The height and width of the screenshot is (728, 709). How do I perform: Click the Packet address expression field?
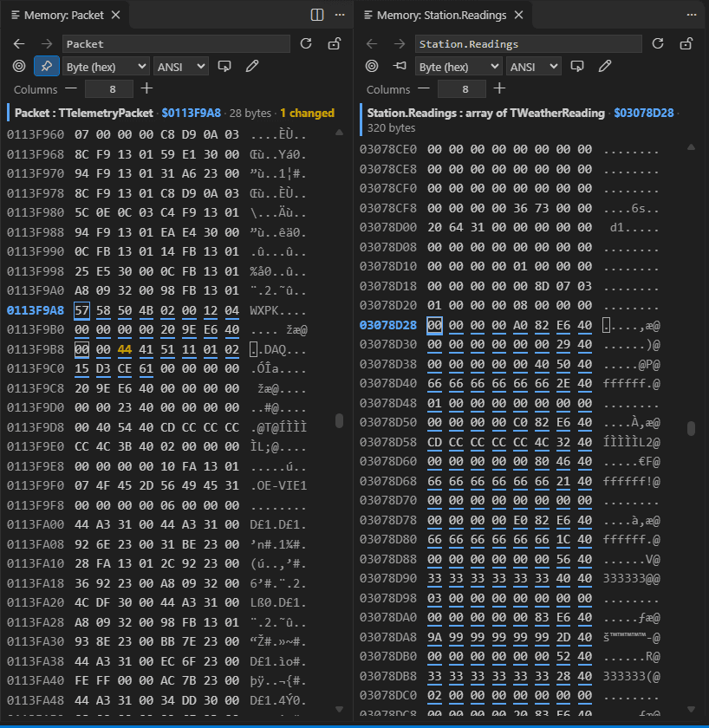pyautogui.click(x=177, y=44)
